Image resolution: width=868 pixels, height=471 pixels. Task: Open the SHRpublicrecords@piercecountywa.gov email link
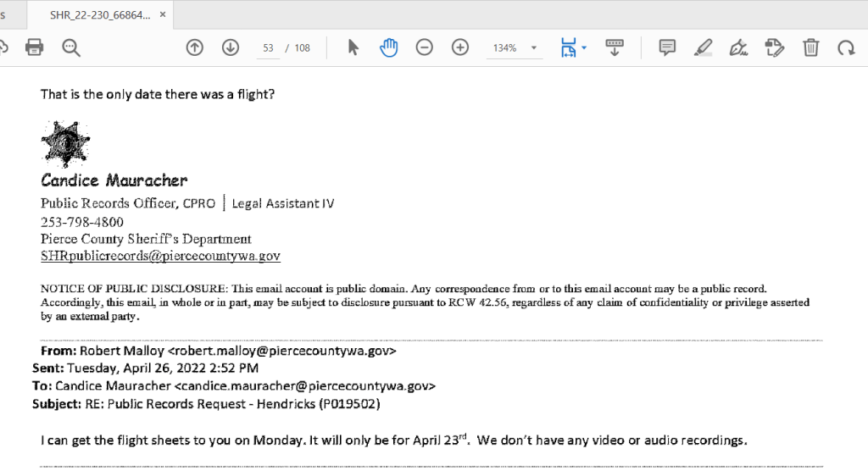coord(160,256)
